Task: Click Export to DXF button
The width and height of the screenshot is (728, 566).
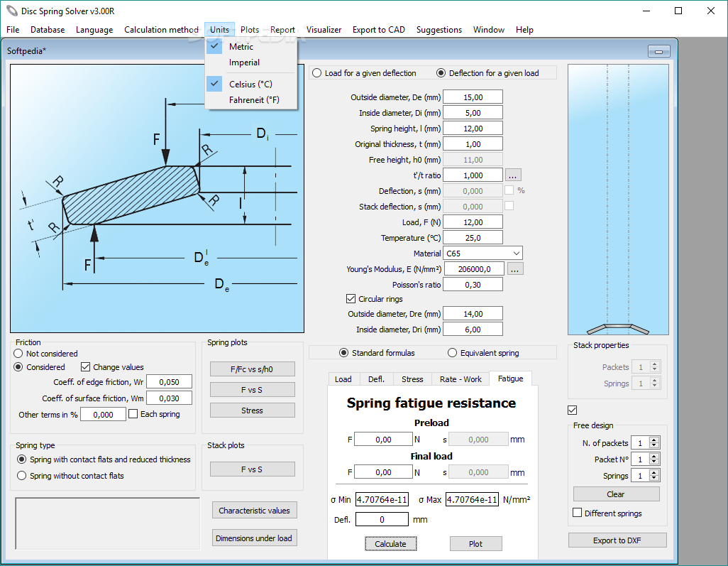Action: (x=617, y=540)
